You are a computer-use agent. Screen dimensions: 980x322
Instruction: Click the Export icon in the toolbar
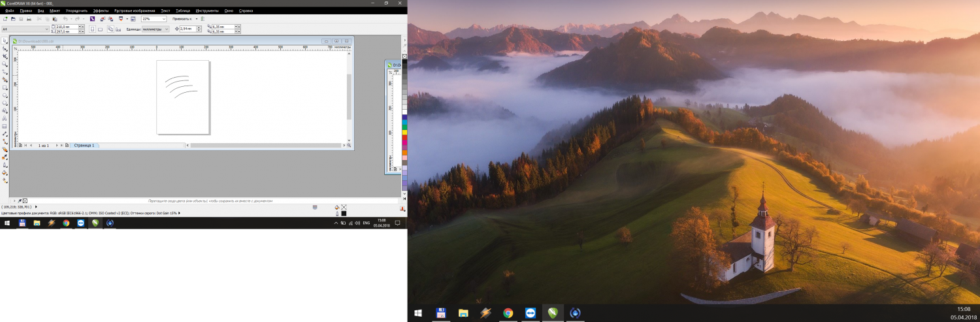pyautogui.click(x=110, y=19)
